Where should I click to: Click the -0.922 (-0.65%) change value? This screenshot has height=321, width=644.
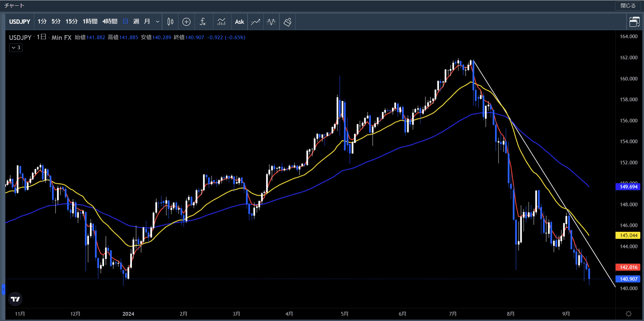coord(226,38)
